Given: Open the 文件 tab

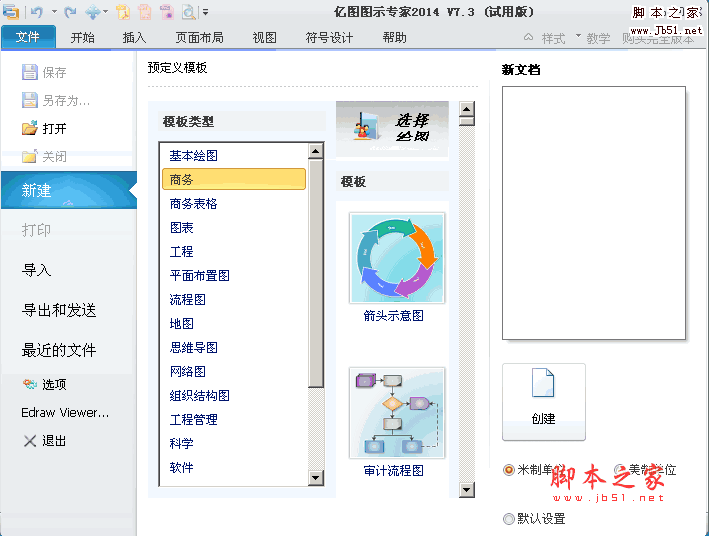Looking at the screenshot, I should (x=28, y=37).
